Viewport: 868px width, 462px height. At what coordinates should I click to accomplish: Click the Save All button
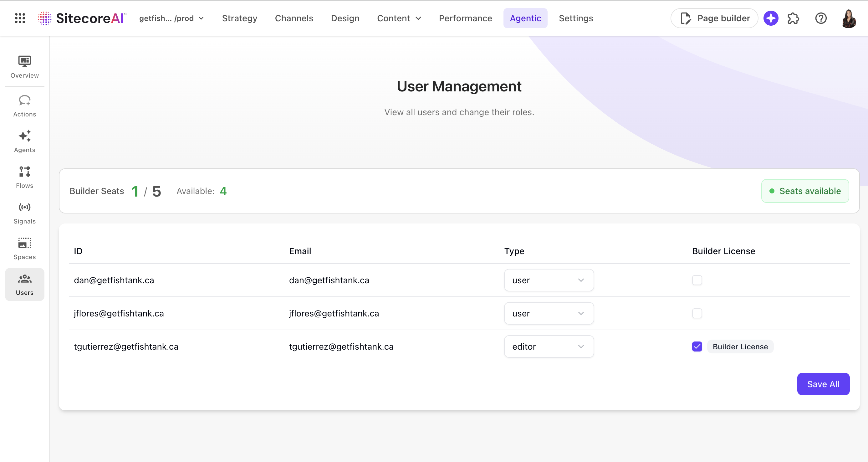(x=823, y=384)
